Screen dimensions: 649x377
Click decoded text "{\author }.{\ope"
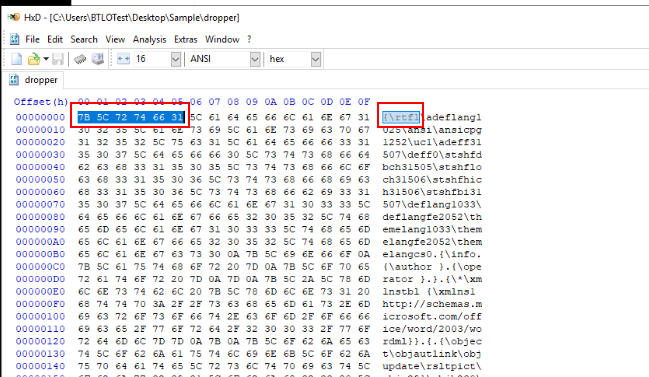coord(432,267)
